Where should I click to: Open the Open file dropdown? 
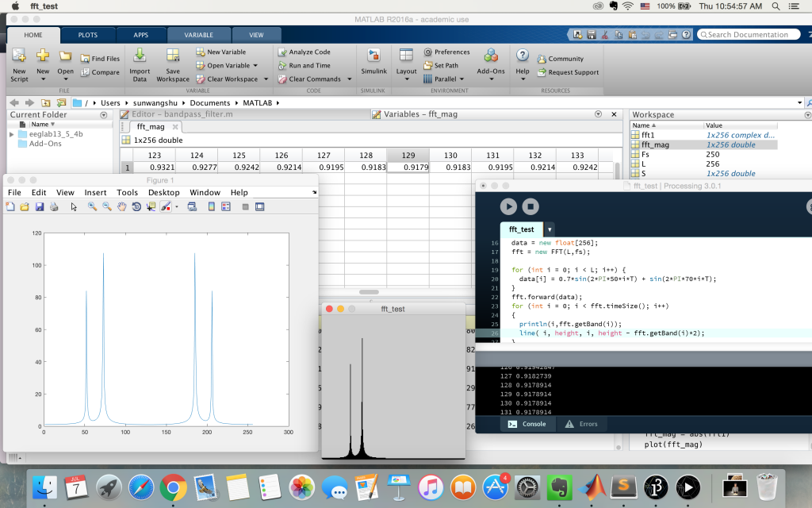65,79
